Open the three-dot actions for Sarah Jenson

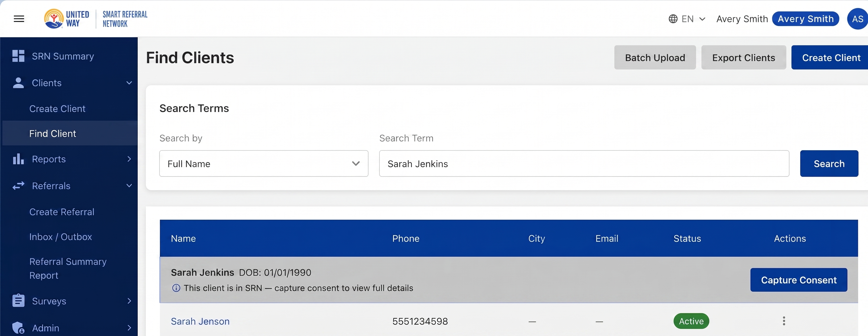784,321
